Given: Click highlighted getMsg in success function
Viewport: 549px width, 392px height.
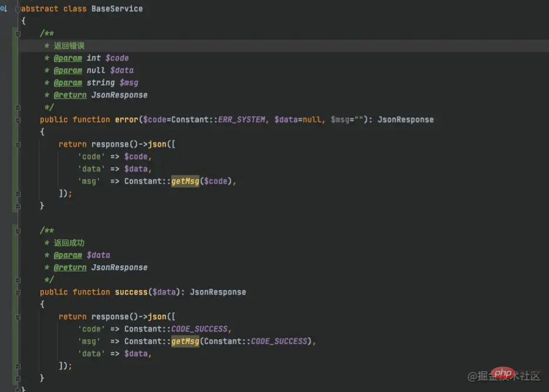Looking at the screenshot, I should tap(185, 341).
